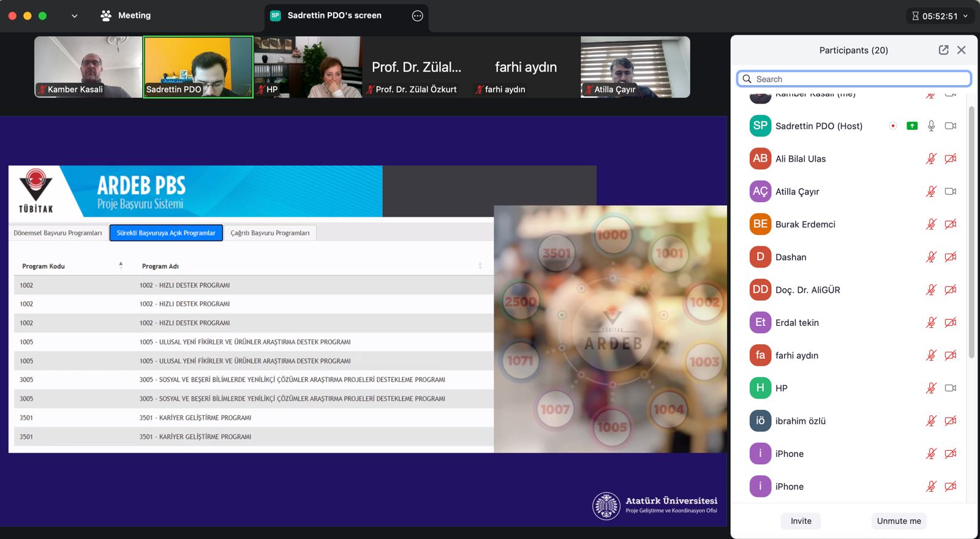The width and height of the screenshot is (980, 539).
Task: Click the HP participant's video camera icon
Action: [950, 388]
